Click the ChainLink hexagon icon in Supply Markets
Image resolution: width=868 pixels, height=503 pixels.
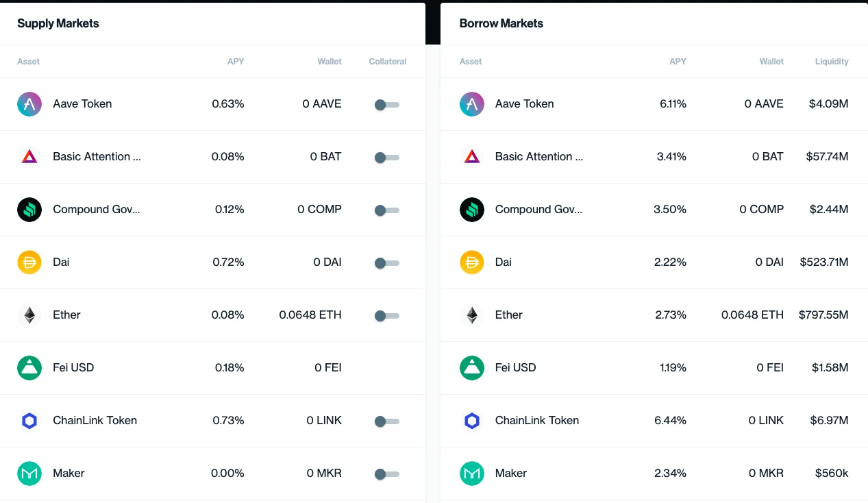coord(29,421)
